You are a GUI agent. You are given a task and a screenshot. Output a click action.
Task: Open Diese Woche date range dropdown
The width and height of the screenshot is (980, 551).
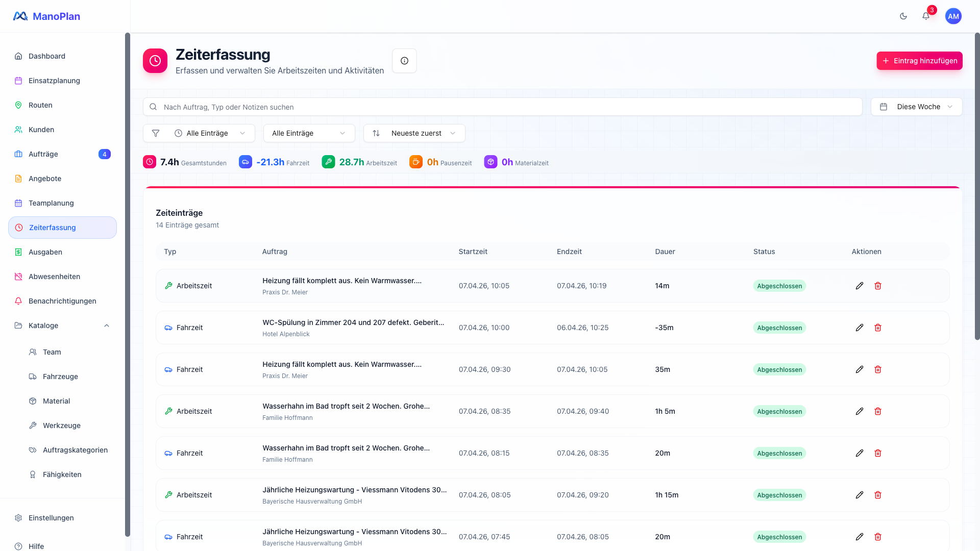(916, 107)
